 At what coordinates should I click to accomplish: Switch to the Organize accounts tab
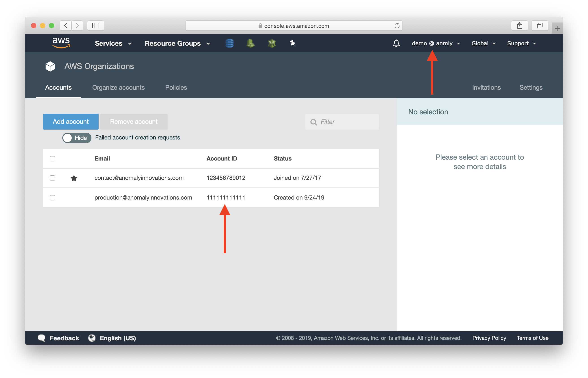coord(119,87)
